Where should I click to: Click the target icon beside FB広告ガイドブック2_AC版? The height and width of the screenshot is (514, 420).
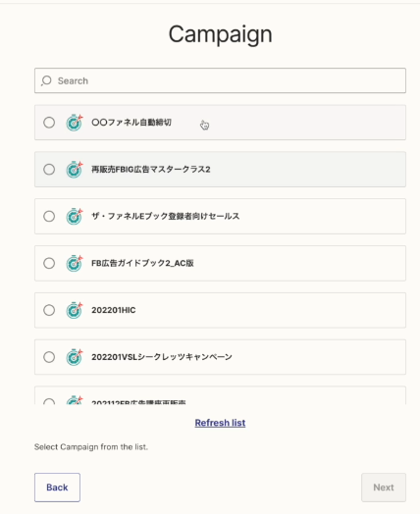click(75, 263)
